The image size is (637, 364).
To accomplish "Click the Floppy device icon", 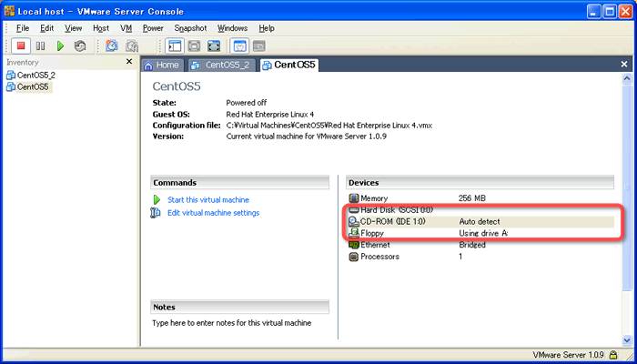I will pyautogui.click(x=354, y=233).
